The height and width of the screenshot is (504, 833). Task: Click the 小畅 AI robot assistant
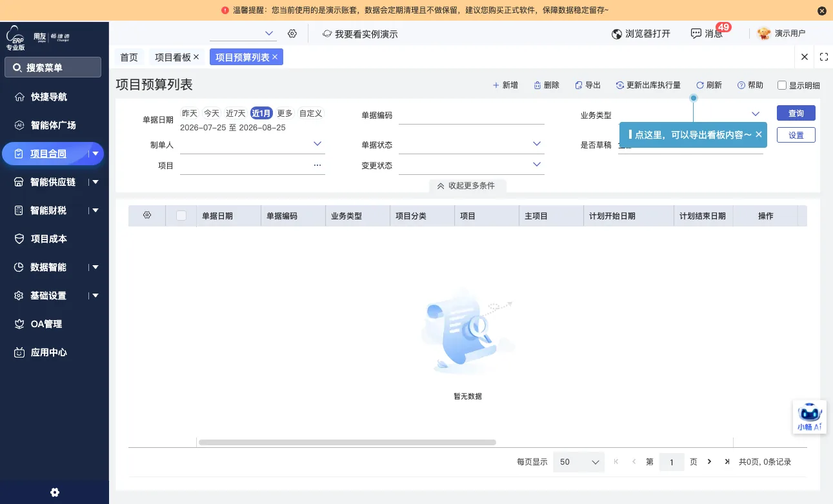pos(810,417)
